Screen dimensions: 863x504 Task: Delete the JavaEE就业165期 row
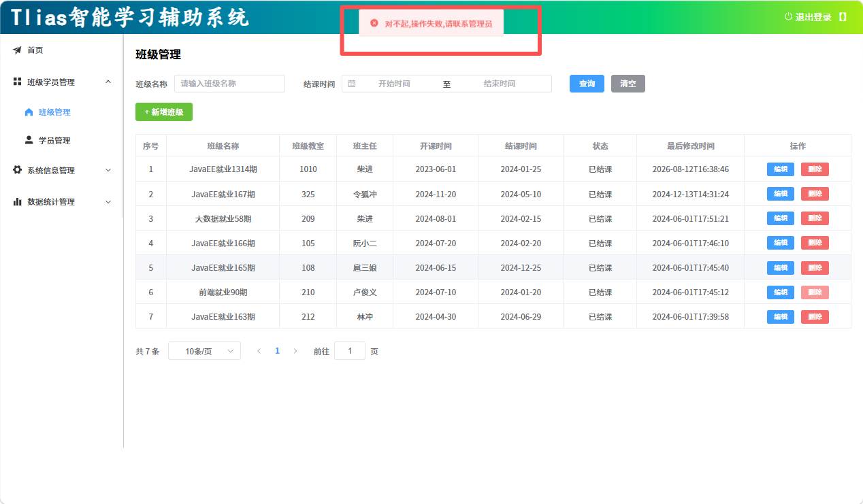click(815, 268)
